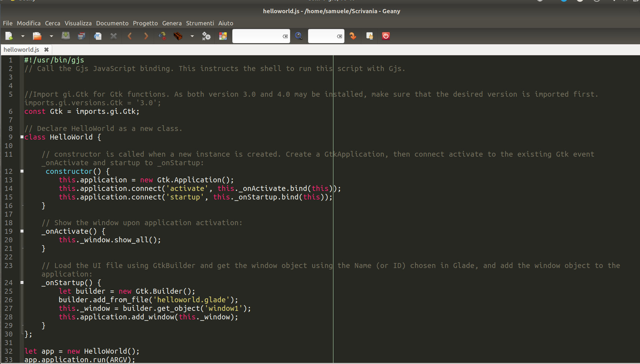Start a search with the magnifier icon

pos(299,36)
